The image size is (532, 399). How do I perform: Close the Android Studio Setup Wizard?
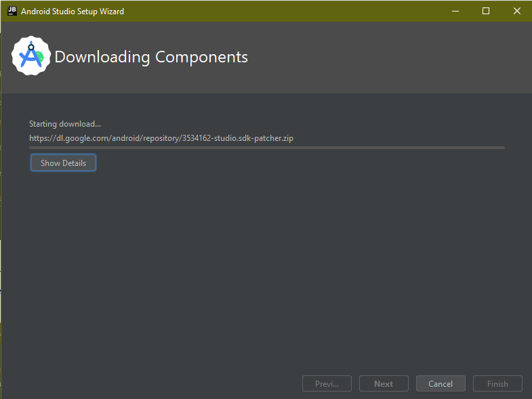point(516,11)
